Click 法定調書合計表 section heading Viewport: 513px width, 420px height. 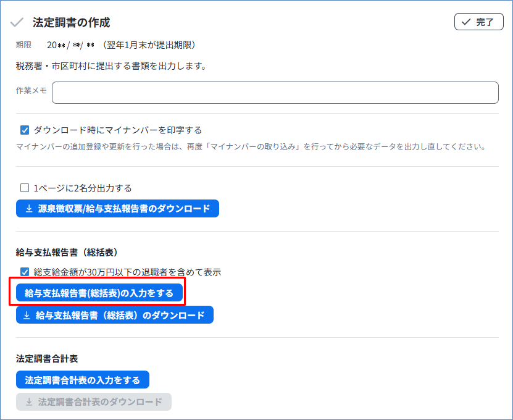point(47,358)
